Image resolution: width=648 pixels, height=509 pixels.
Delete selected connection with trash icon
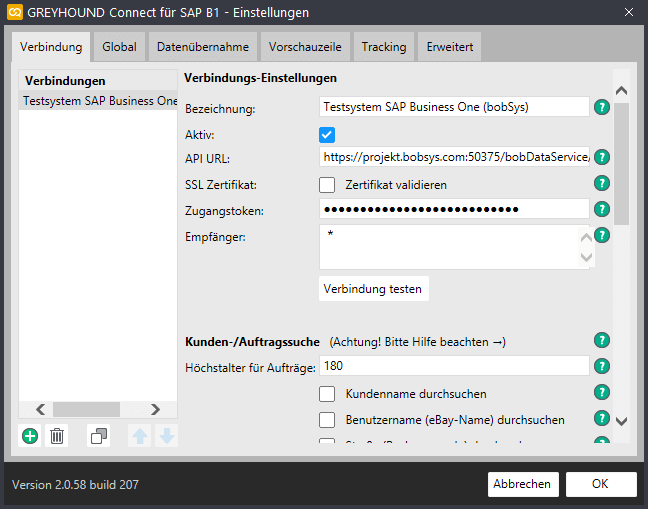tap(57, 436)
